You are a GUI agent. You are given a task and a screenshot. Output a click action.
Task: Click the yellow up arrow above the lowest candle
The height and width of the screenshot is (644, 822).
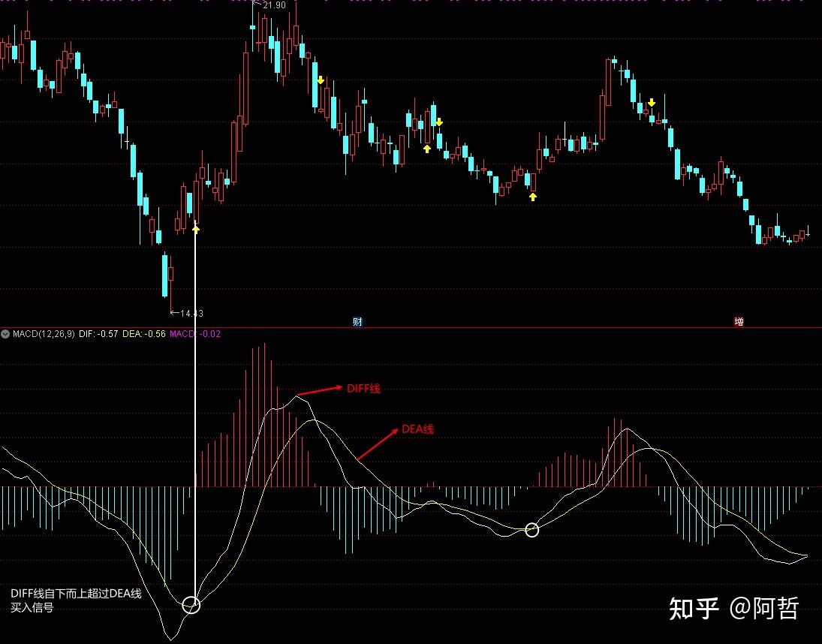tap(195, 229)
